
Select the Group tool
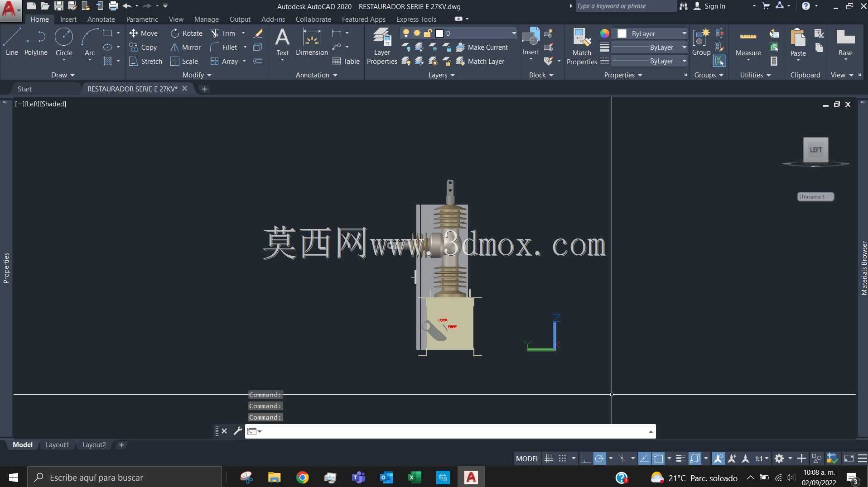(x=701, y=42)
